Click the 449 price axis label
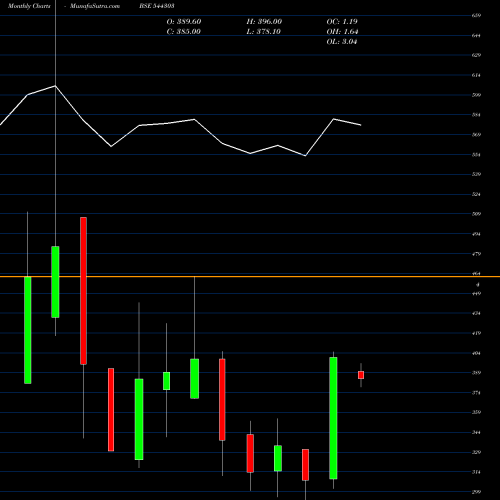This screenshot has height=500, width=500. point(476,294)
